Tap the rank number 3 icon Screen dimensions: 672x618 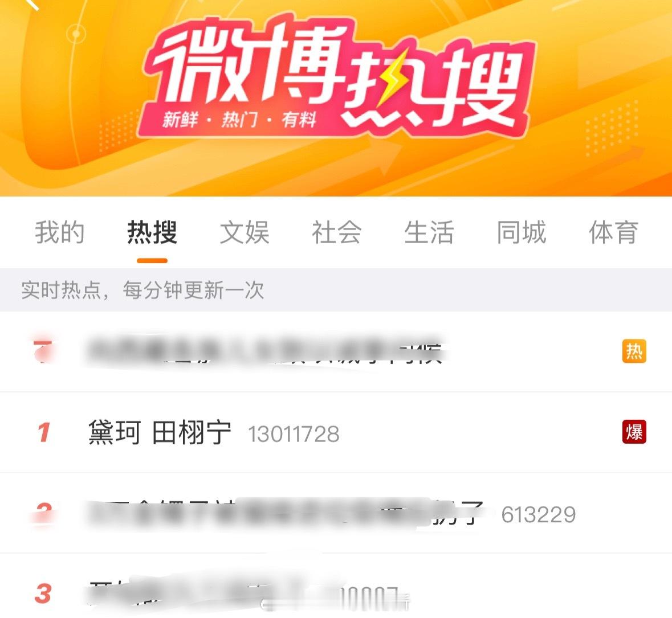coord(43,593)
